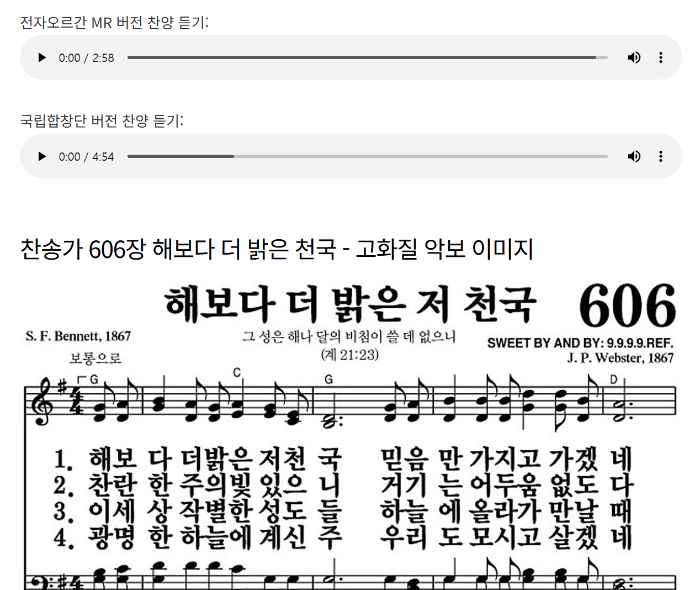Click the 국립합창단 버전 찬양 듣기 label
This screenshot has height=590, width=700.
pos(102,120)
